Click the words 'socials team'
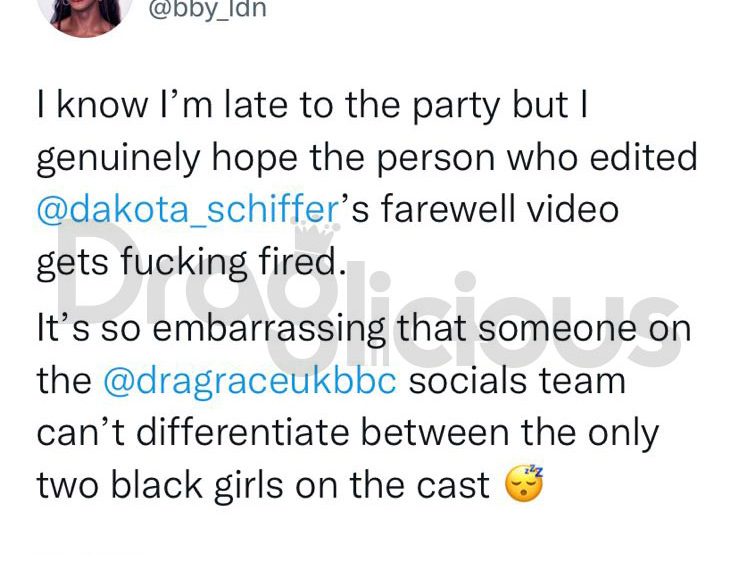 tap(517, 381)
